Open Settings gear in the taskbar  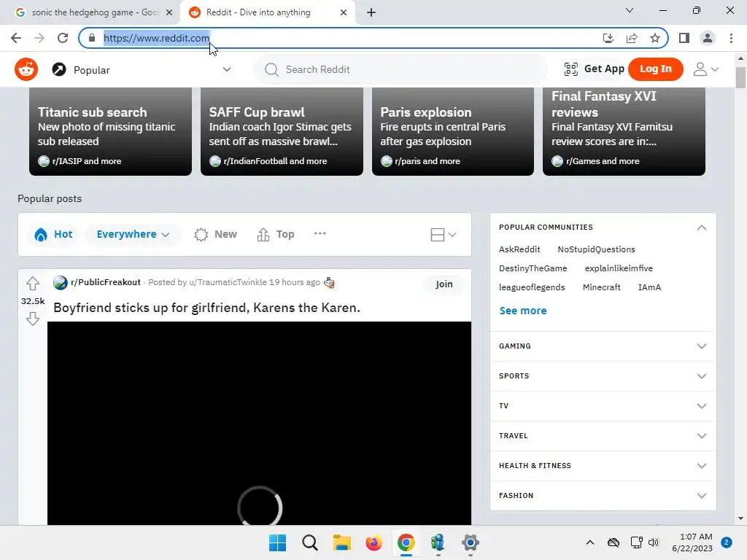pos(471,542)
